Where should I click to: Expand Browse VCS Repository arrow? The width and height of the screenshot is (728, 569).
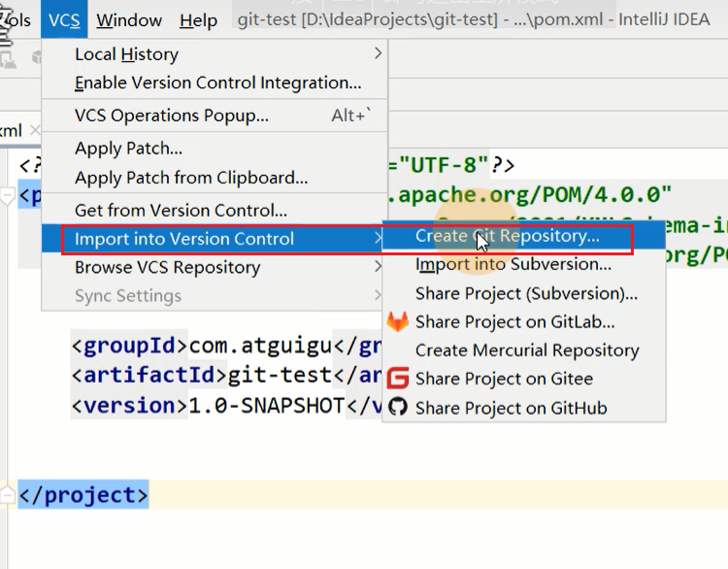click(x=378, y=267)
